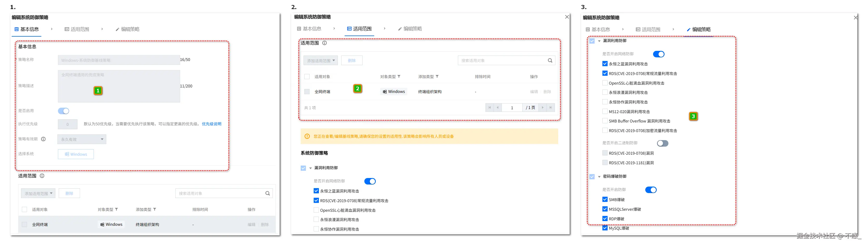The image size is (868, 246).
Task: Select the 全网终端 row checkbox in dialog 2
Action: click(307, 92)
